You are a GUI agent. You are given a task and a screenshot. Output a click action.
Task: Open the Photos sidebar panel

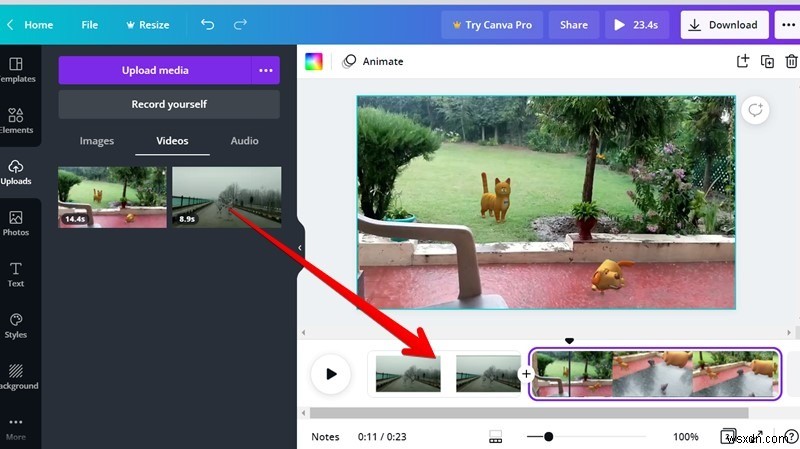[16, 223]
